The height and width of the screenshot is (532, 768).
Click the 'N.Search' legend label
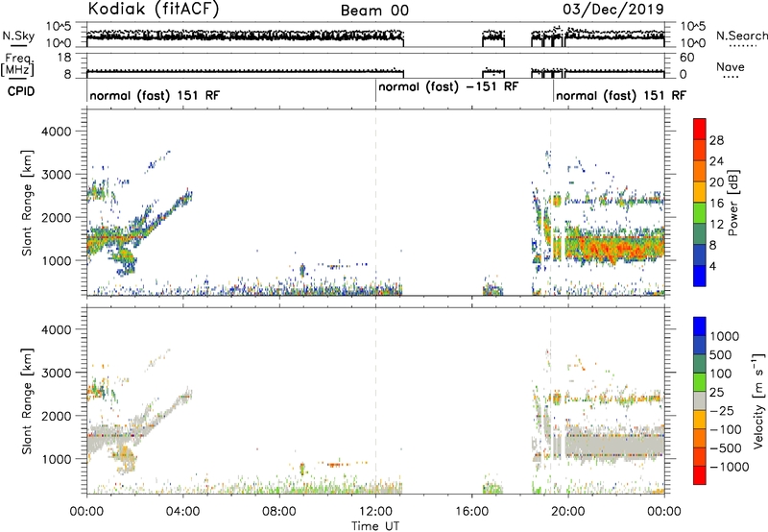click(742, 36)
